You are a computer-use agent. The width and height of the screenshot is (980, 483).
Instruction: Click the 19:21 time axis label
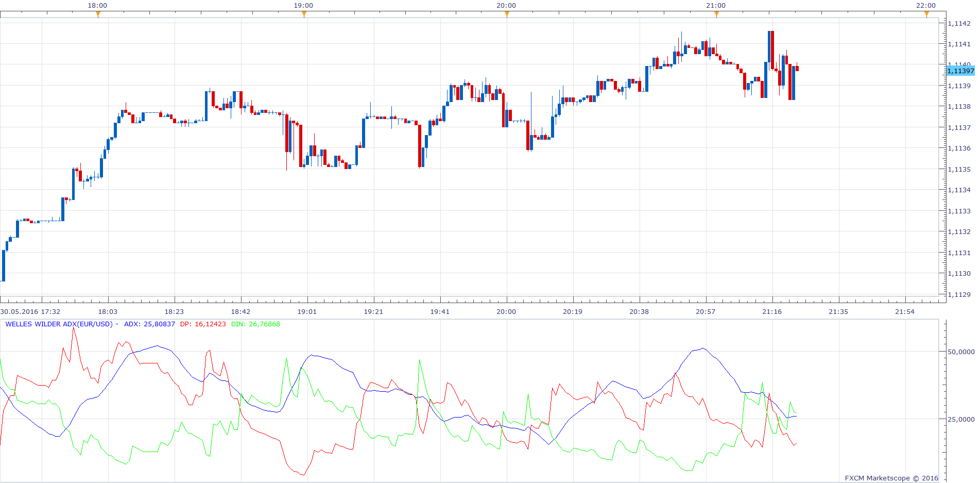point(373,311)
